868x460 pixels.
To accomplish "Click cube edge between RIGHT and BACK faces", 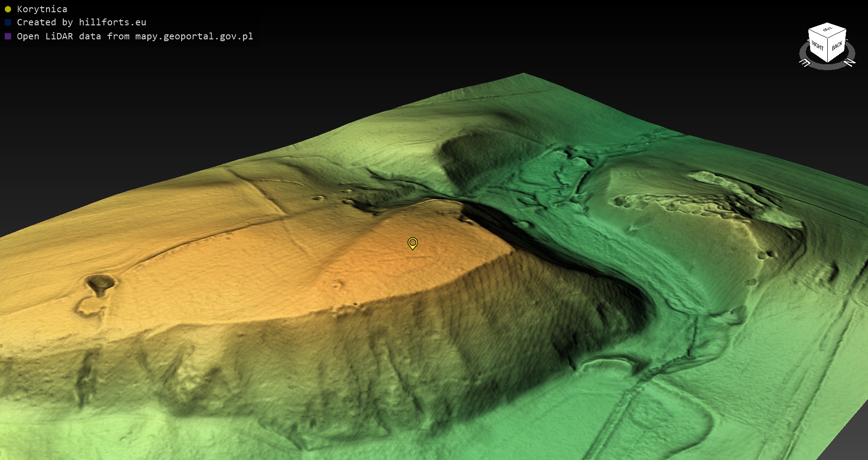I will pos(828,50).
